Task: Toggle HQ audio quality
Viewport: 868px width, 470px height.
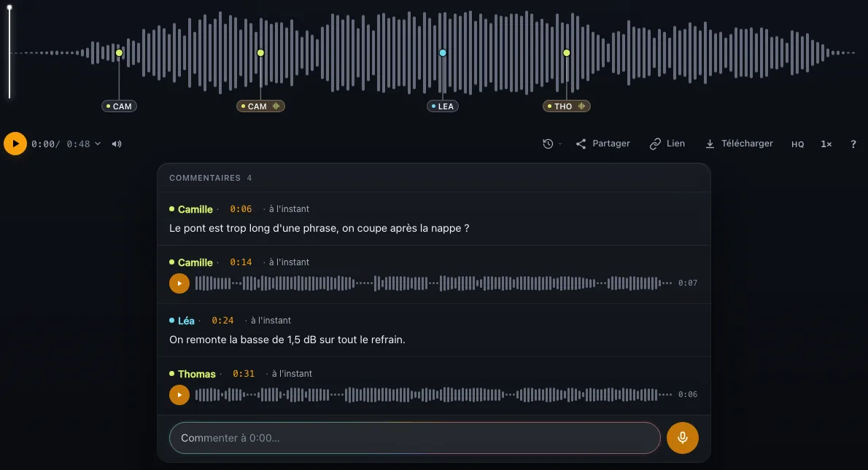Action: [797, 144]
